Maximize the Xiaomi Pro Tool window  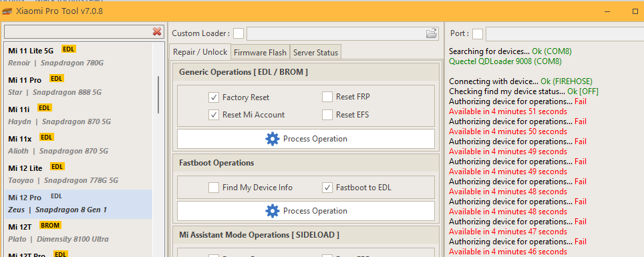[x=635, y=11]
